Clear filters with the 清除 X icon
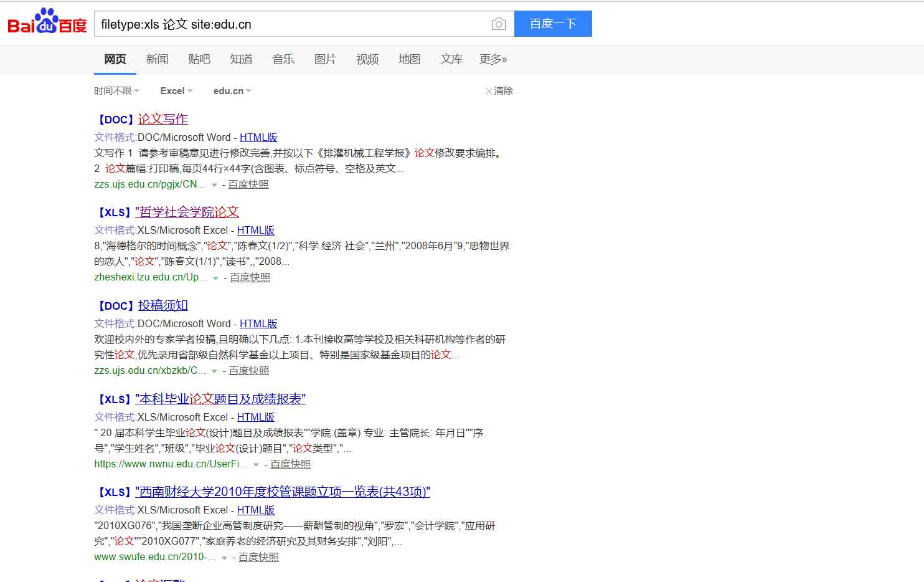The height and width of the screenshot is (582, 924). (x=489, y=91)
